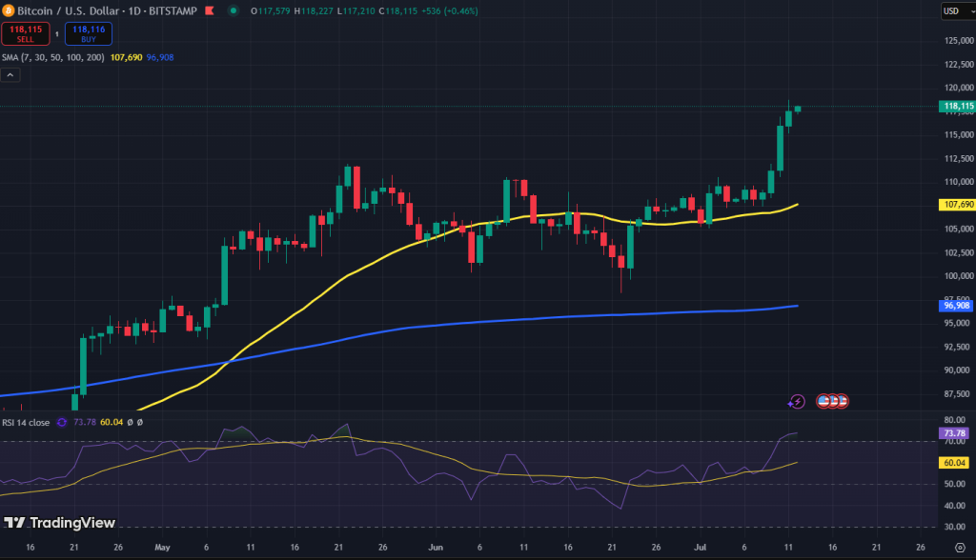Click the blue 96,908 value in SMA legend
976x560 pixels.
(x=160, y=57)
